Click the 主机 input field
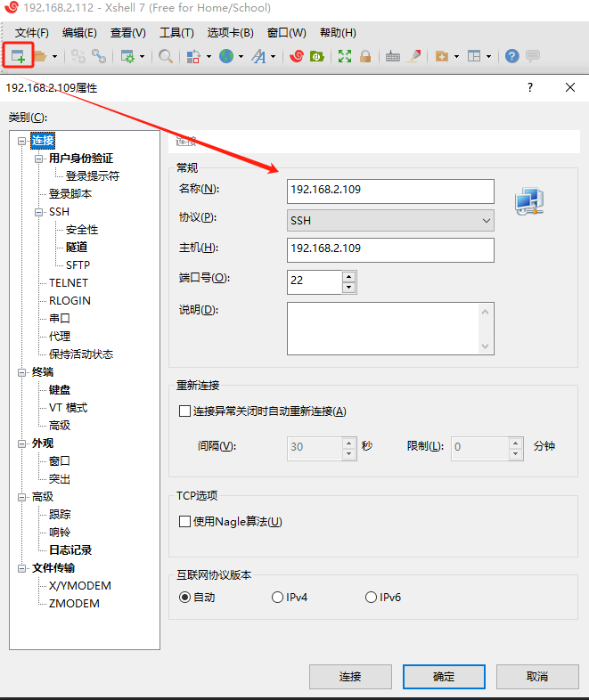The height and width of the screenshot is (700, 589). click(x=390, y=250)
